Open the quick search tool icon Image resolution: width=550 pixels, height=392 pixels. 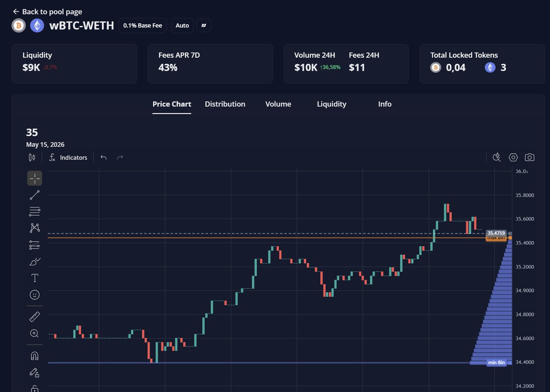[496, 158]
